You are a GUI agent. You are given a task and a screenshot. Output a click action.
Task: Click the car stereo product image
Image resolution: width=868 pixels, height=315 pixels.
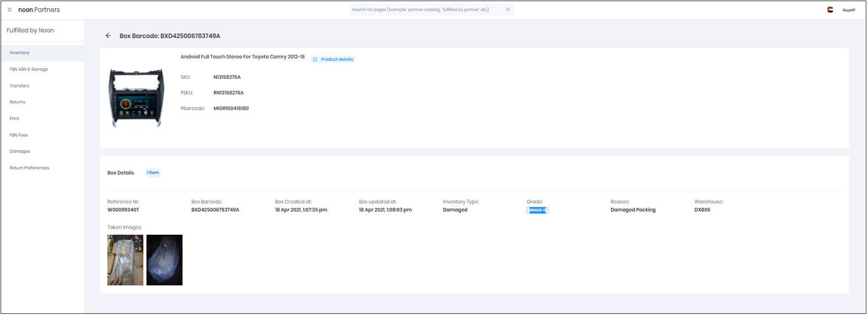[137, 98]
